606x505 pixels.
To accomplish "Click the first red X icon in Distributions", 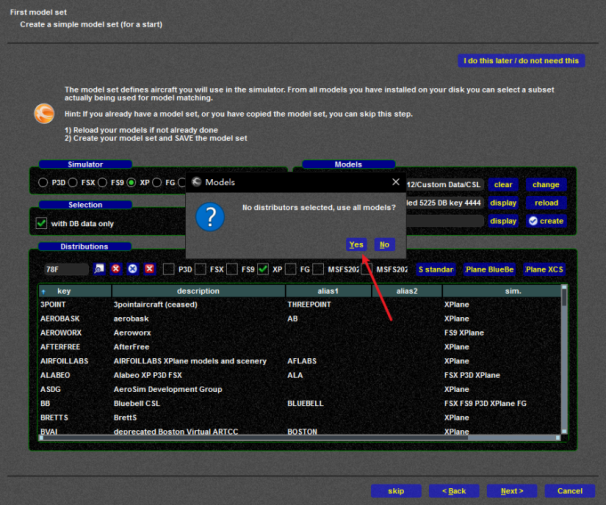I will [116, 269].
